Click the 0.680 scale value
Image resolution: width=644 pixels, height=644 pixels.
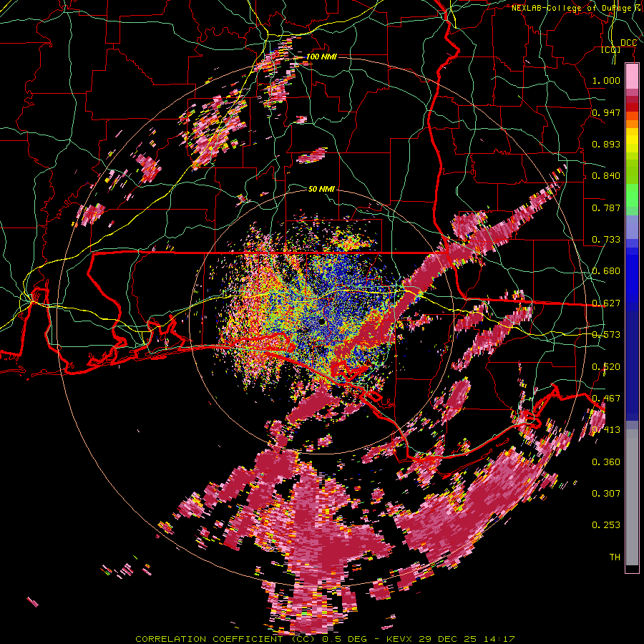(x=606, y=271)
